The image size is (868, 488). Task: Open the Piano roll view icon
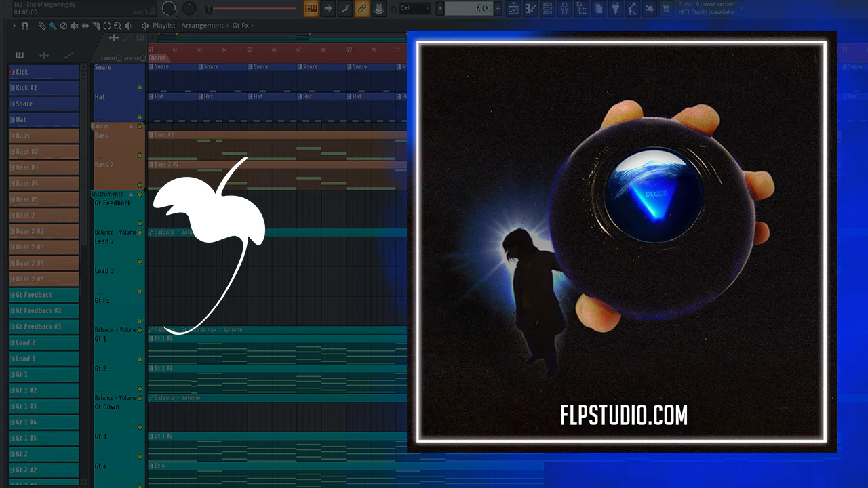531,8
